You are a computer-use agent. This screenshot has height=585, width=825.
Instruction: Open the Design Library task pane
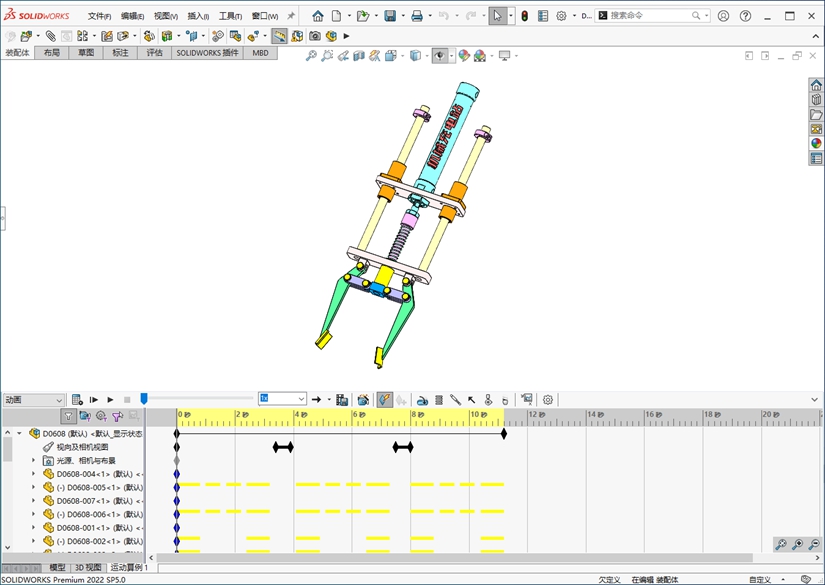pyautogui.click(x=816, y=100)
